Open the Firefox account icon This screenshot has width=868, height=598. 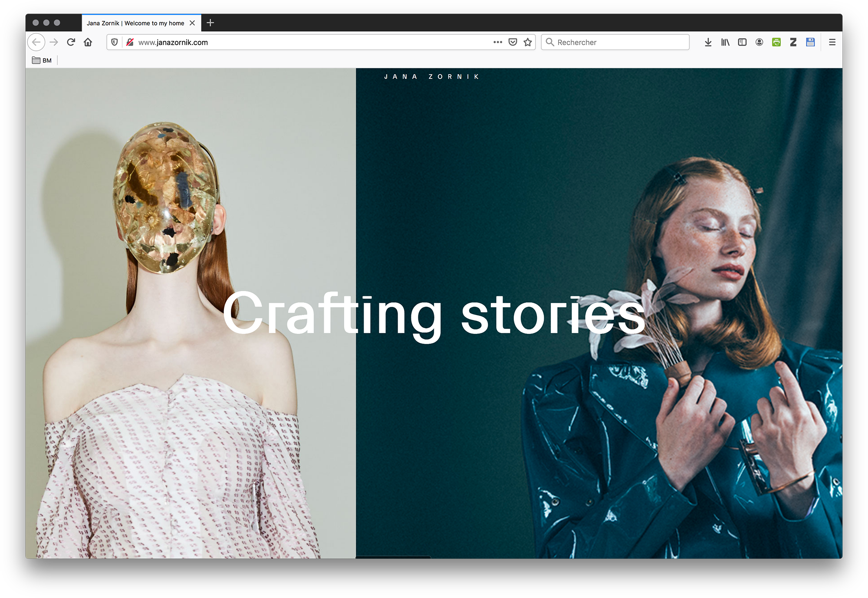pyautogui.click(x=759, y=42)
